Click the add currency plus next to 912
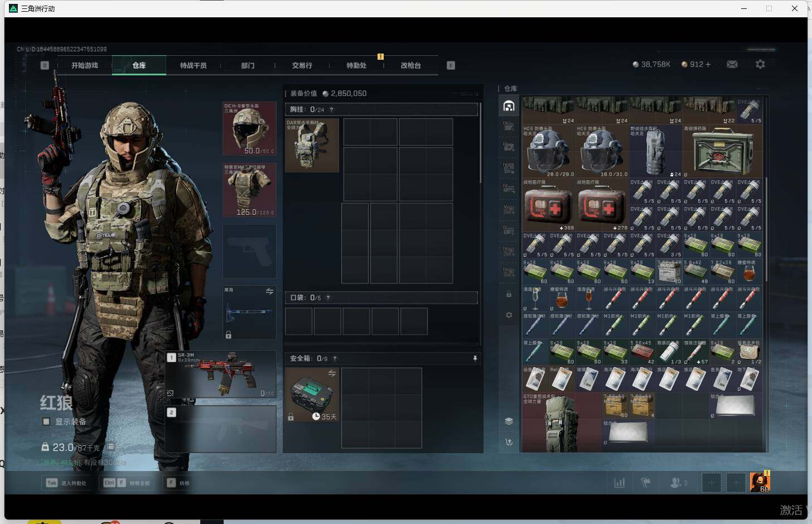 click(708, 65)
